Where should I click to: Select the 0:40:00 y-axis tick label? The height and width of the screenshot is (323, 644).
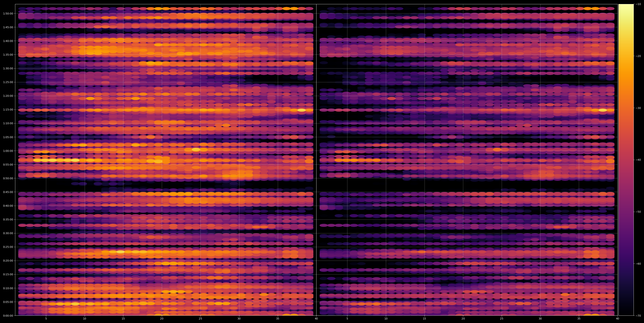8,206
